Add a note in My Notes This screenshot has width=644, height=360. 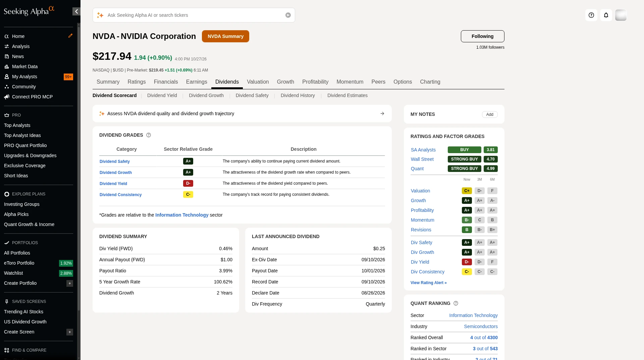pyautogui.click(x=490, y=115)
